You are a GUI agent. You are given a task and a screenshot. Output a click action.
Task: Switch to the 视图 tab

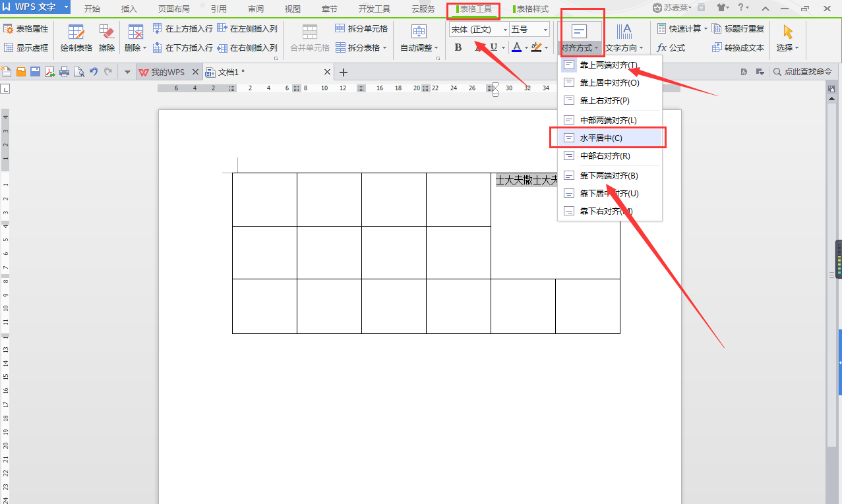point(293,9)
